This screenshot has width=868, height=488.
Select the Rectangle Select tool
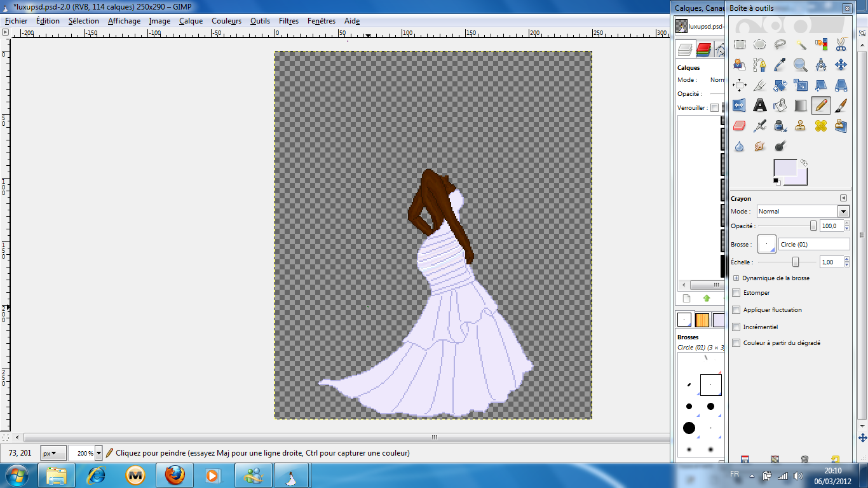(x=740, y=44)
